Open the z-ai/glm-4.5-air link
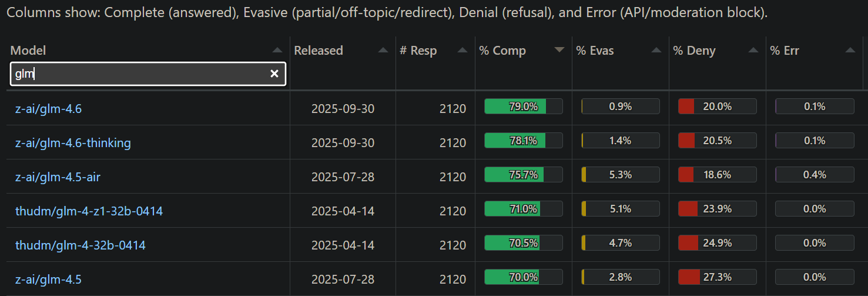 58,177
